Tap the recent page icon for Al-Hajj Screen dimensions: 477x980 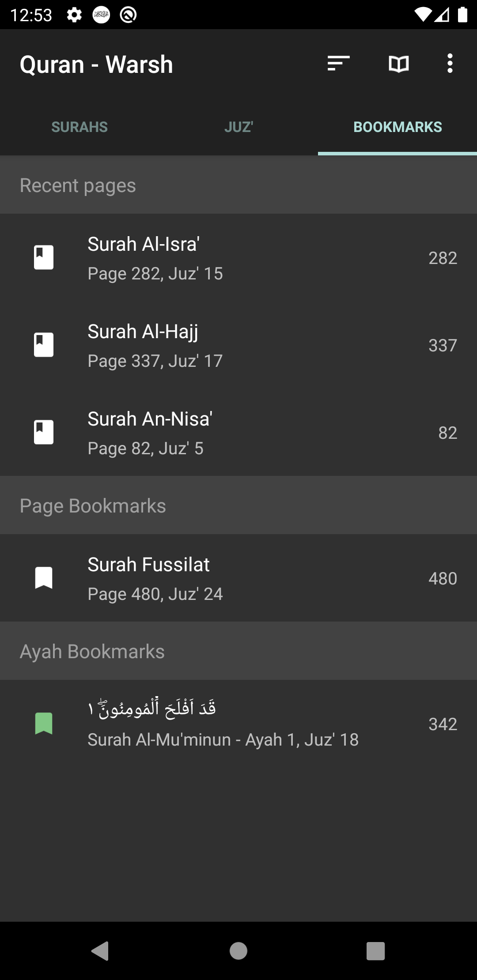coord(44,345)
